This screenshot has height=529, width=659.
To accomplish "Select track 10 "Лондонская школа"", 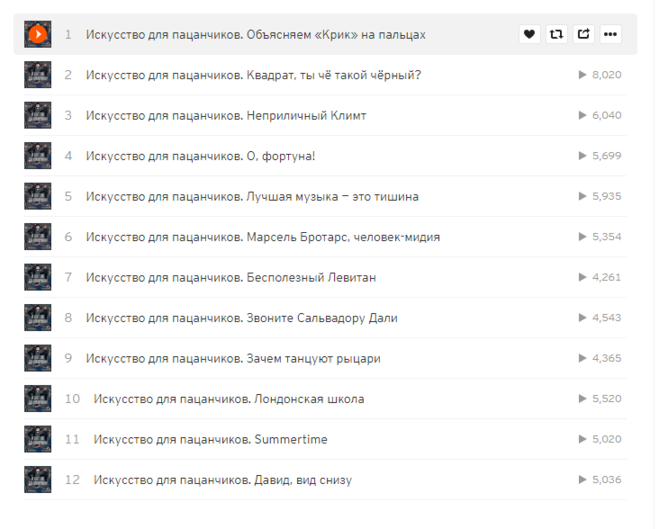I will point(229,399).
